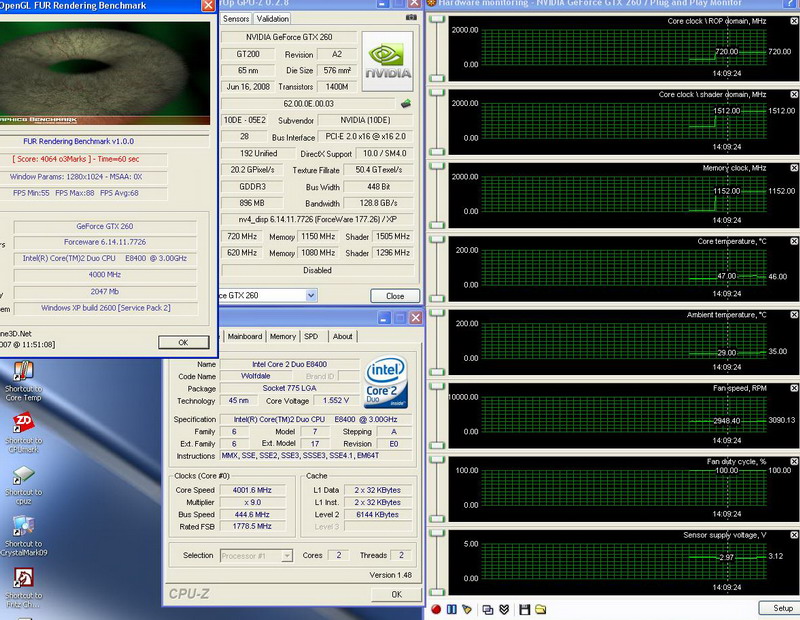
Task: Click the 128.8 GB/s bandwidth value
Action: 378,203
